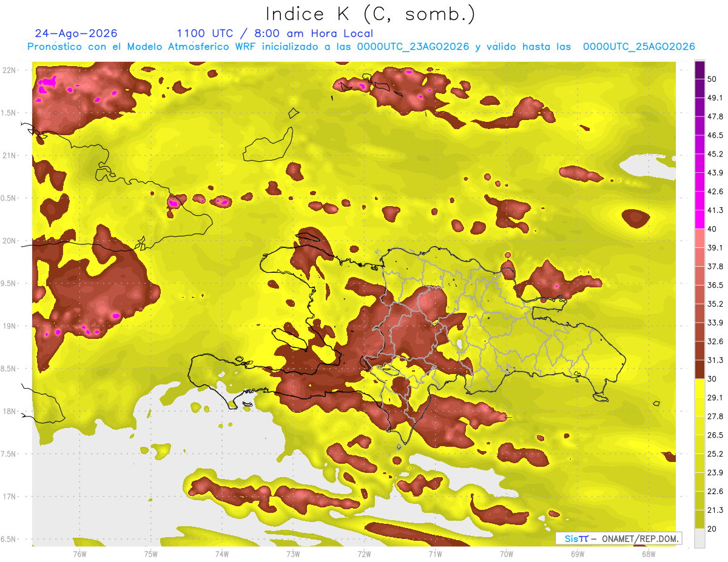Click the colorbar value '29.1'
The image size is (728, 562).
pyautogui.click(x=715, y=397)
